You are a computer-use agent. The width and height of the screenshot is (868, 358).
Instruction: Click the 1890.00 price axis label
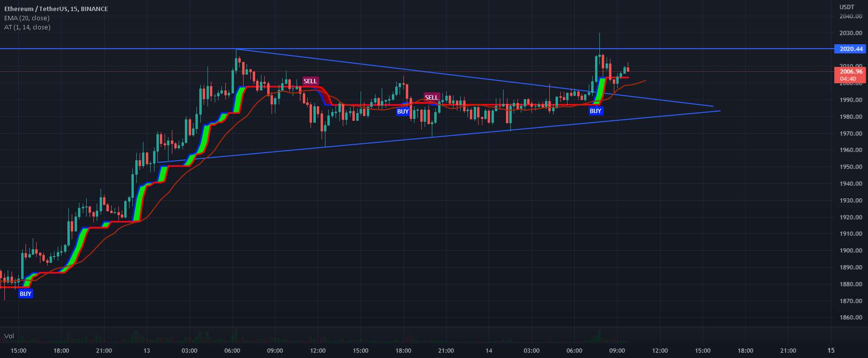pyautogui.click(x=851, y=268)
